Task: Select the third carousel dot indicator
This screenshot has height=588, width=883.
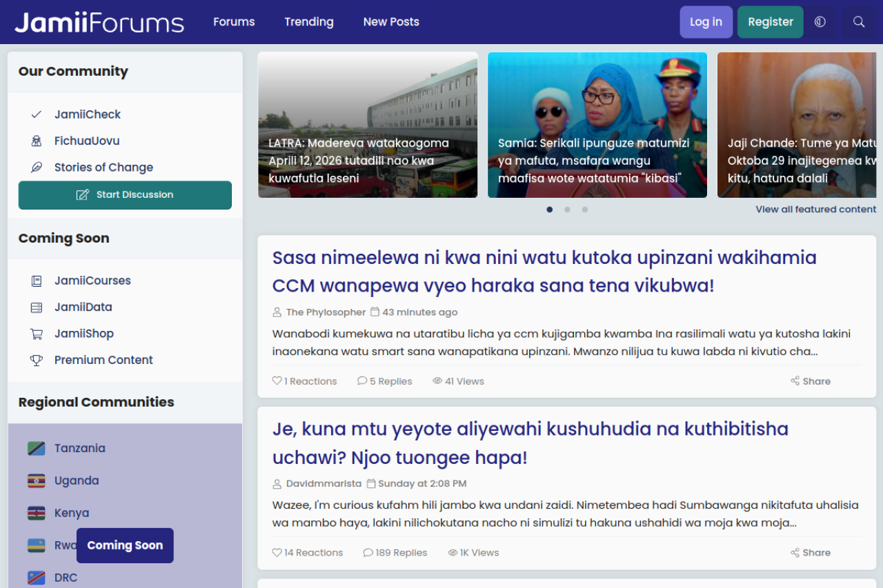Action: 585,210
